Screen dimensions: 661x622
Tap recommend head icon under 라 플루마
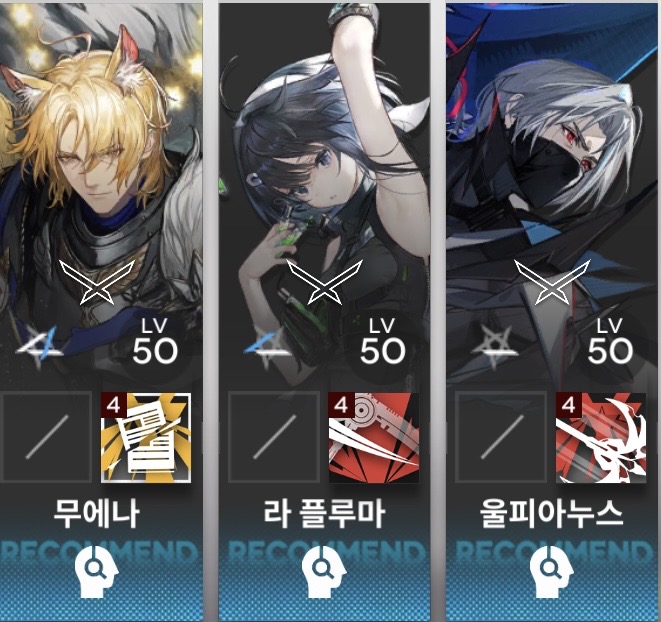tap(324, 572)
